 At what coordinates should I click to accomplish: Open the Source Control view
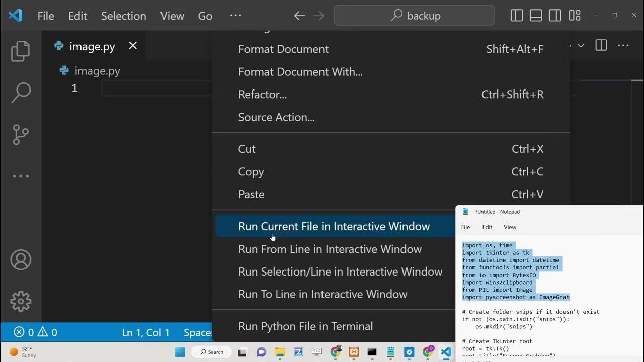21,135
